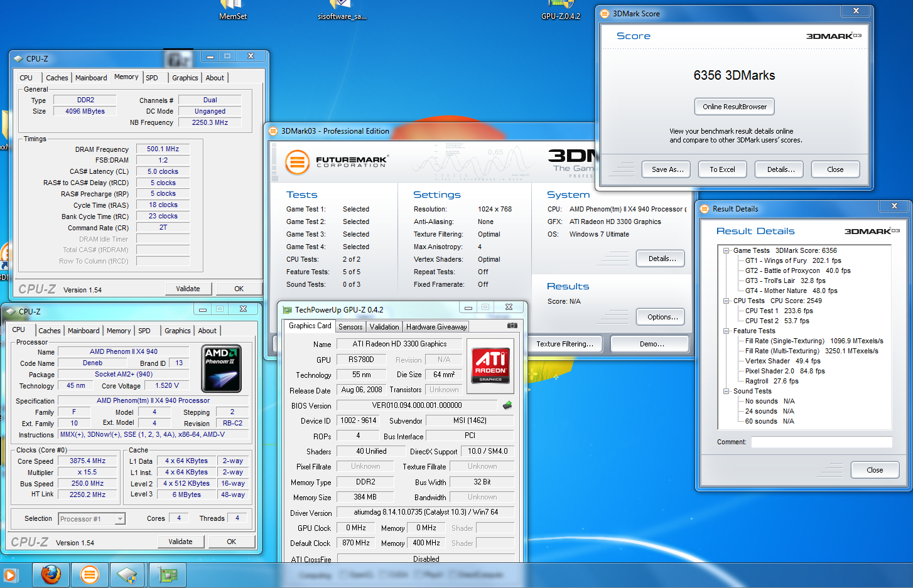
Task: Select GT2 - Battle of Proxycon row
Action: (798, 270)
